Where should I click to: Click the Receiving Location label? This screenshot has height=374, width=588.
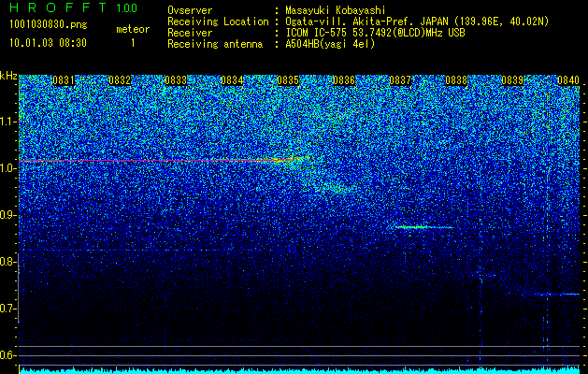point(218,22)
